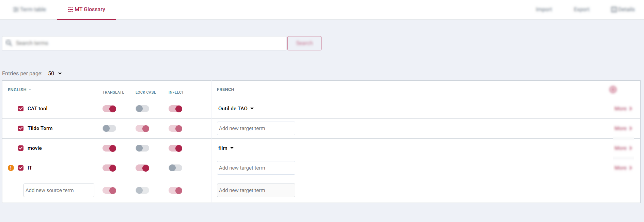Click the Search button
Viewport: 644px width, 222px height.
pos(304,43)
